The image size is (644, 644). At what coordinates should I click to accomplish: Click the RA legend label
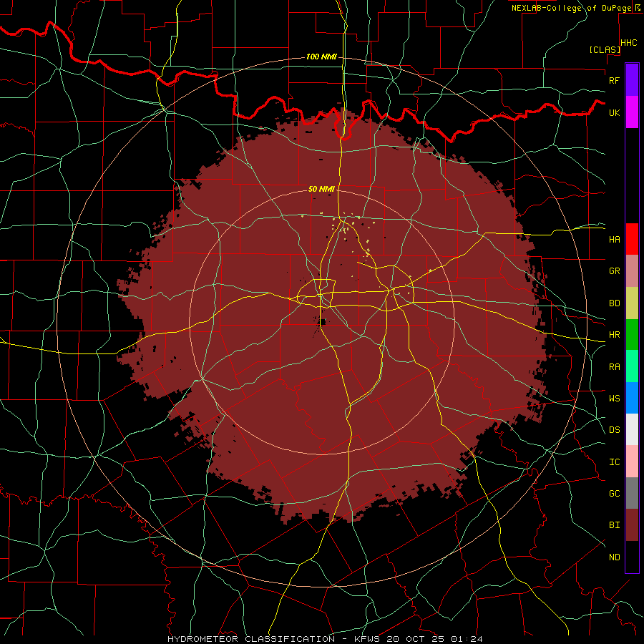(614, 367)
